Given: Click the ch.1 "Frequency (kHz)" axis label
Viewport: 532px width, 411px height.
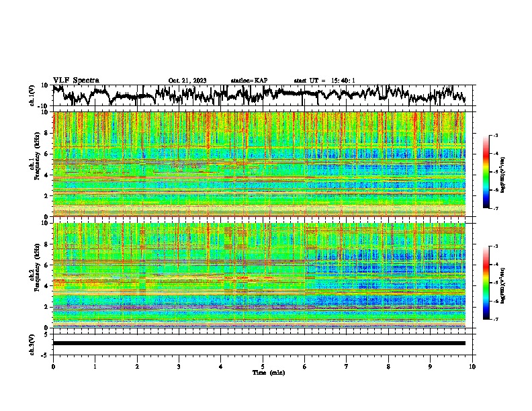Looking at the screenshot, I should click(37, 156).
